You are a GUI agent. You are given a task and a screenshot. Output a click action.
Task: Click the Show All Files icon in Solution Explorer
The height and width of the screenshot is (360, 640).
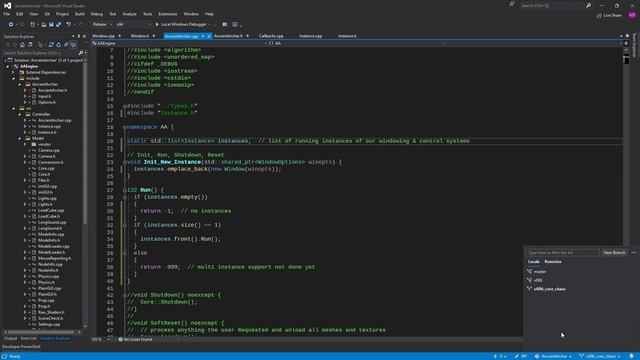(x=73, y=44)
